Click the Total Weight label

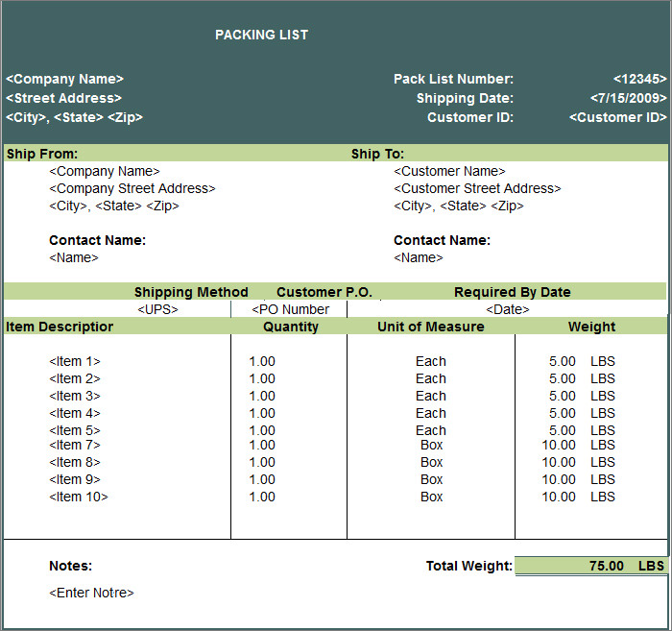[469, 566]
